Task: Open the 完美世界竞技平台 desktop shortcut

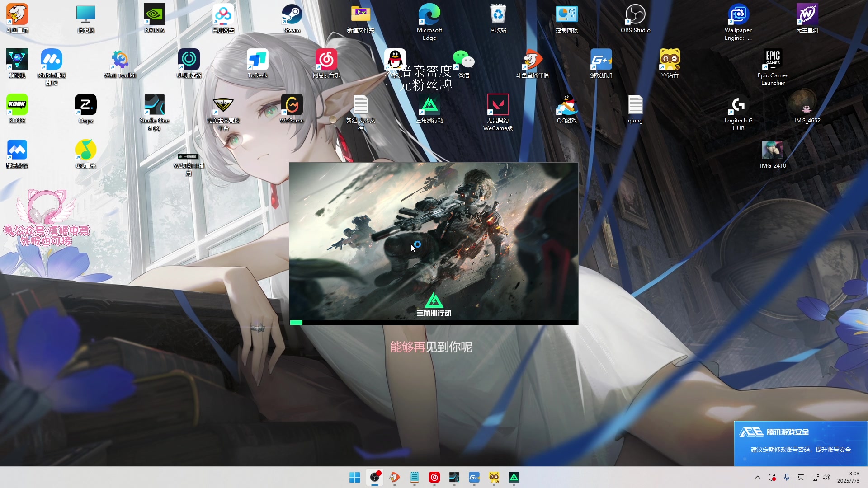Action: pyautogui.click(x=223, y=112)
